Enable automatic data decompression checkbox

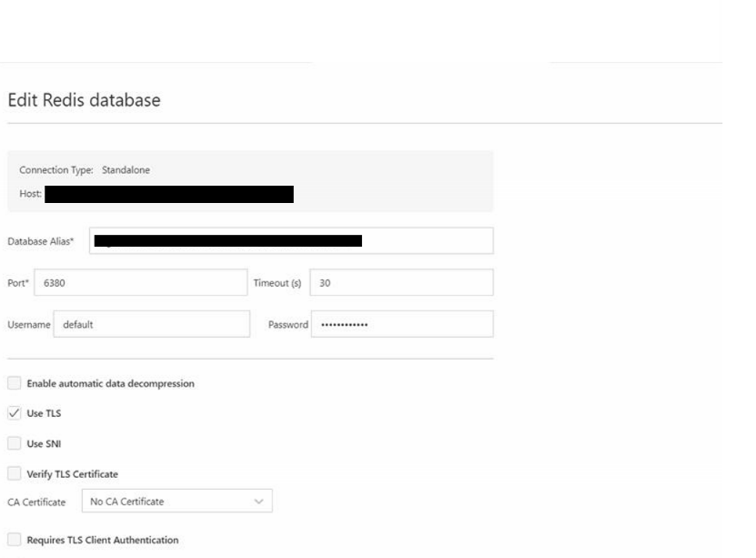[13, 383]
